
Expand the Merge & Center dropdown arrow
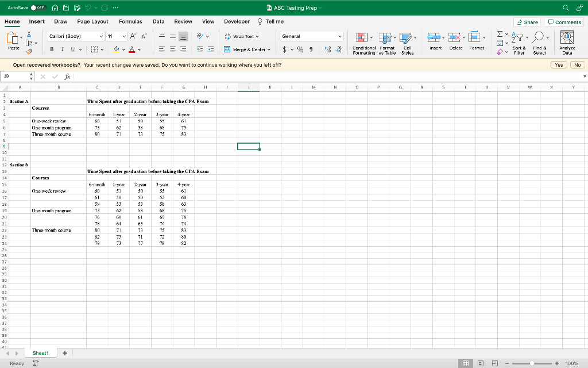point(269,49)
